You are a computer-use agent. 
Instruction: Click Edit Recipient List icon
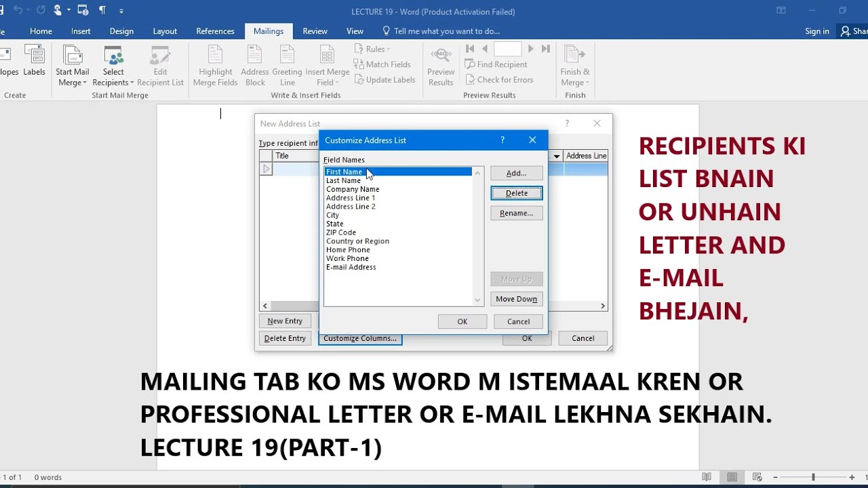click(160, 66)
